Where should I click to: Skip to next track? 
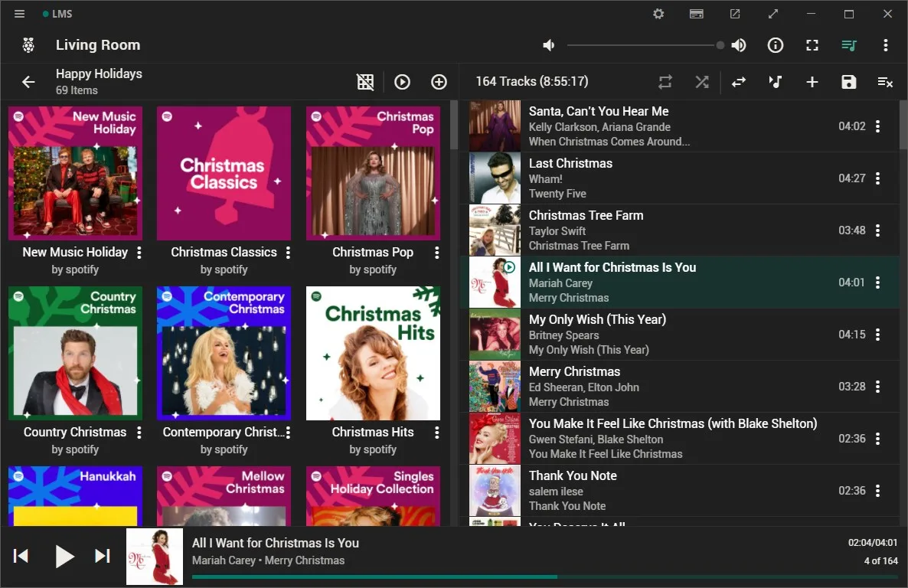(103, 556)
